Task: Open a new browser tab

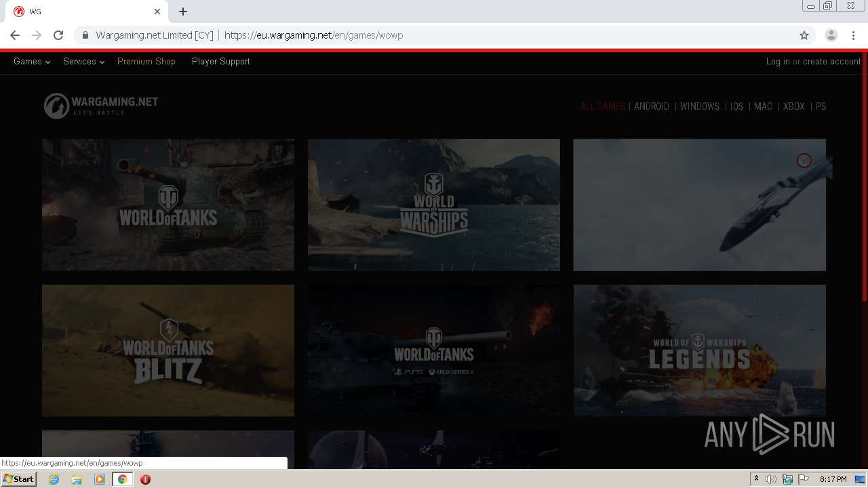Action: tap(183, 12)
